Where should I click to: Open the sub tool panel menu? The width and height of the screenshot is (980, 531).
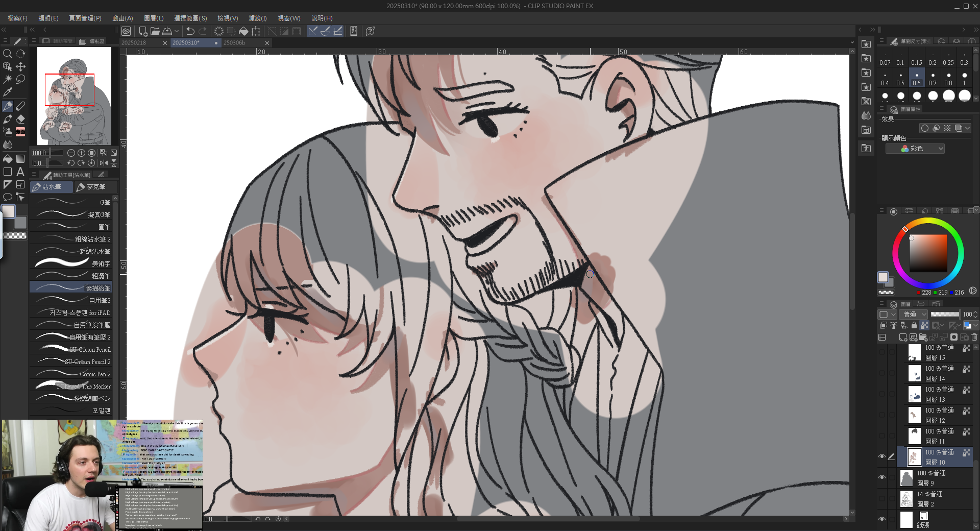34,175
